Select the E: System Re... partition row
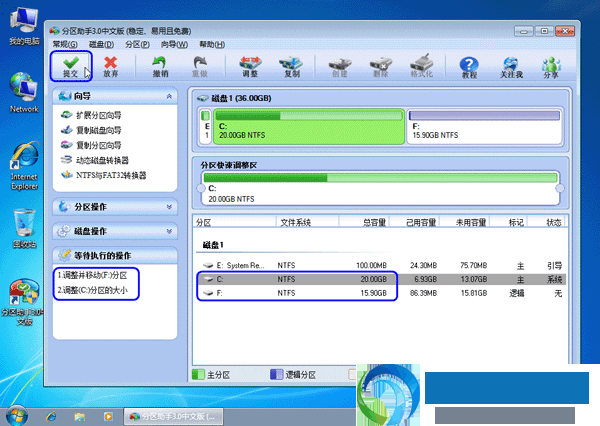 [x=381, y=265]
